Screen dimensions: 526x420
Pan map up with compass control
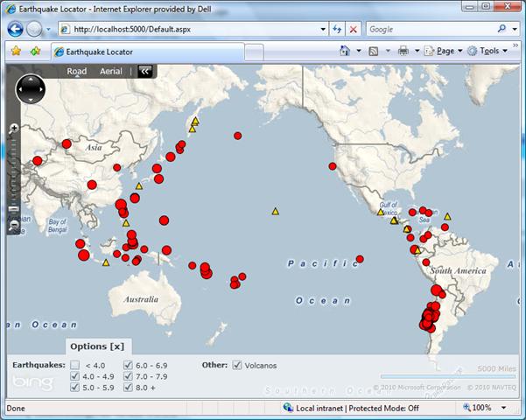(31, 79)
